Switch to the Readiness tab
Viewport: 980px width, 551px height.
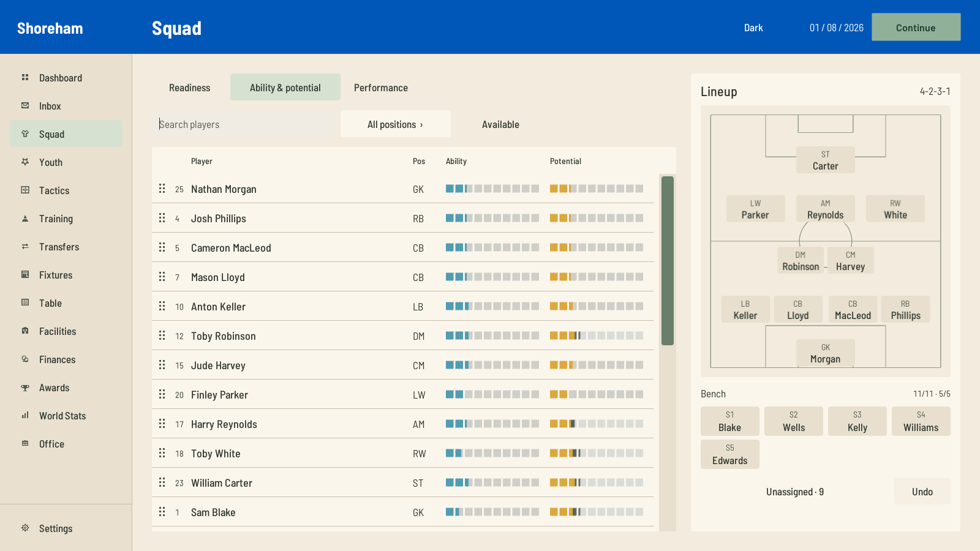pos(190,88)
